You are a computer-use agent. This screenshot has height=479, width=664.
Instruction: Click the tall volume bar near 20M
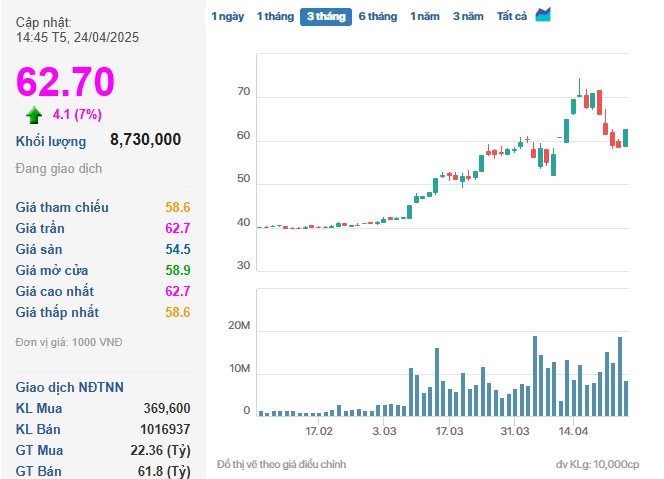(535, 376)
